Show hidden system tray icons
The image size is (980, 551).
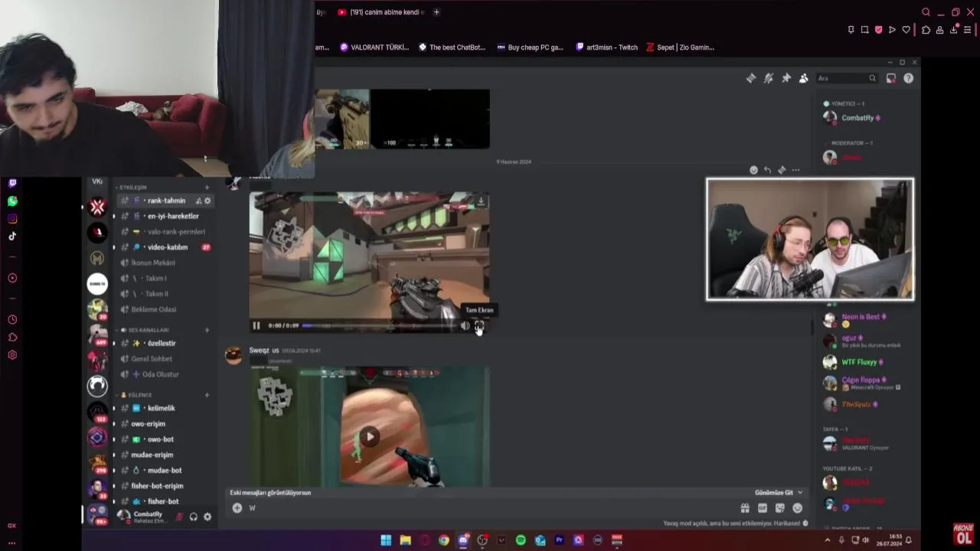pyautogui.click(x=827, y=540)
